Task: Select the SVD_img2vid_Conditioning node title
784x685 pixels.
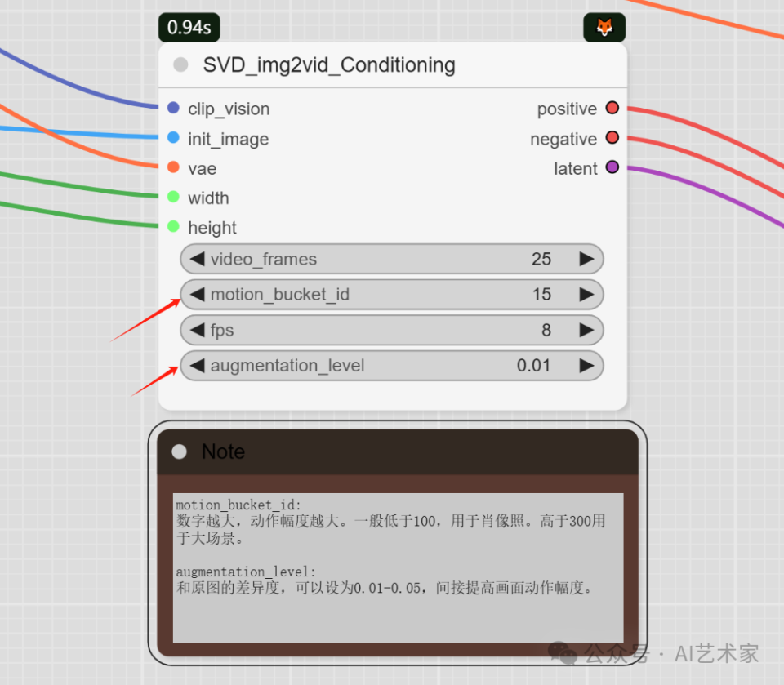Action: [329, 65]
